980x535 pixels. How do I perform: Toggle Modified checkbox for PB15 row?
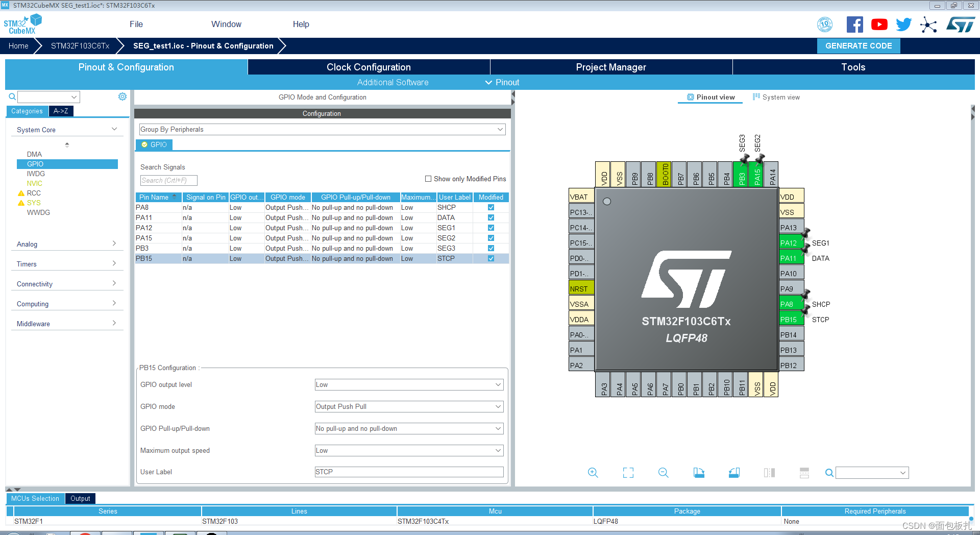(x=491, y=258)
